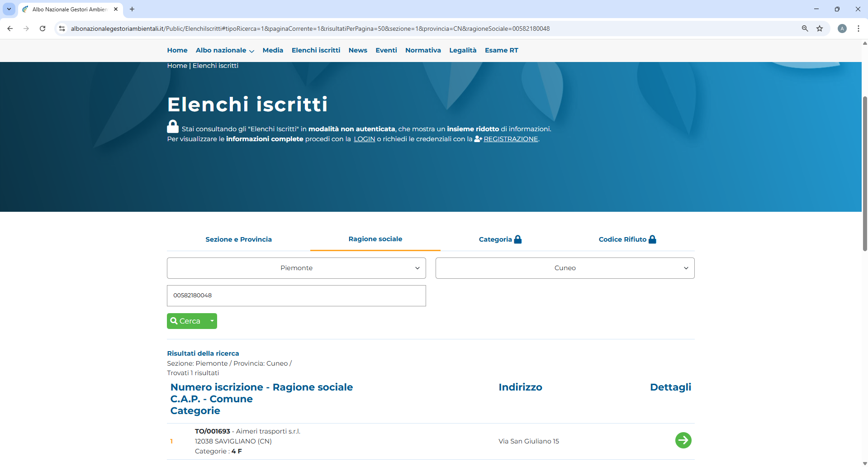Click the user profile avatar icon
Image resolution: width=868 pixels, height=467 pixels.
click(842, 29)
